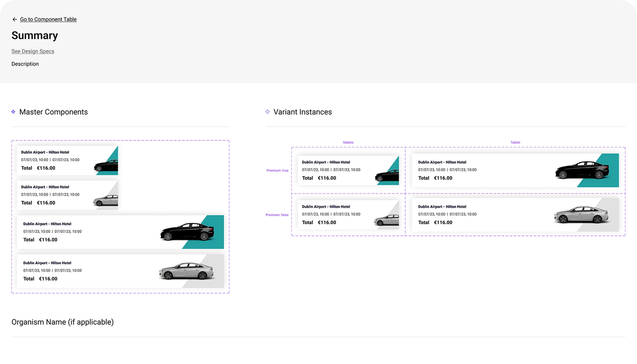Click the date line in Tablet Premium false card
This screenshot has height=364, width=637.
coord(447,214)
